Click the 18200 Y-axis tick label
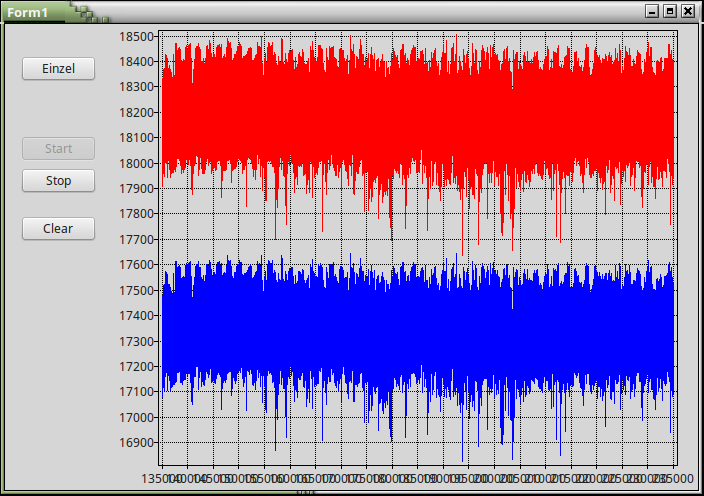 [136, 113]
